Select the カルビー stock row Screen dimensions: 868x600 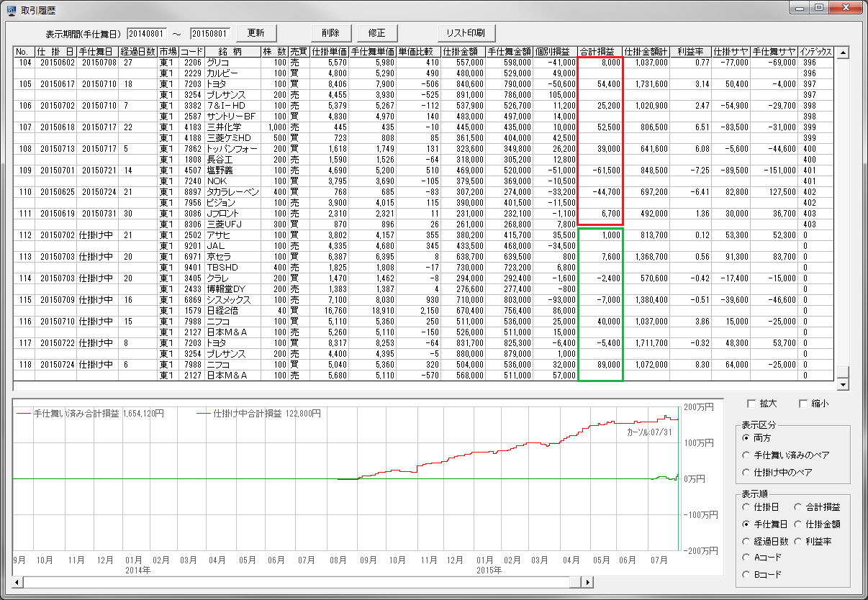point(425,73)
